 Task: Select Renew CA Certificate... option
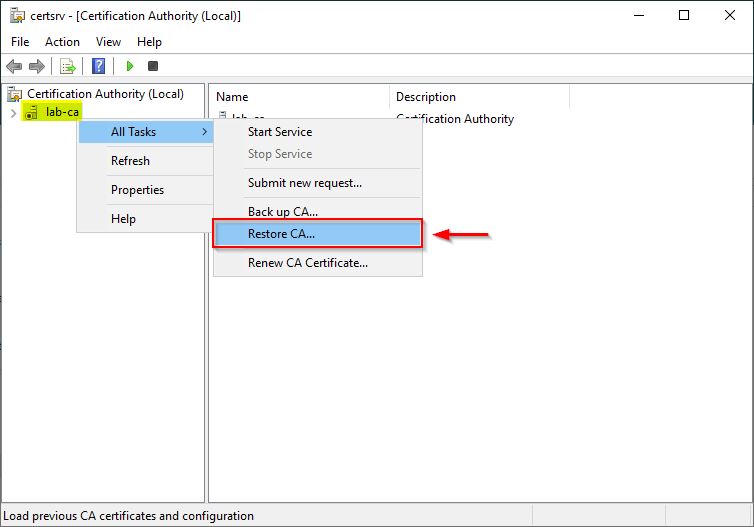click(318, 263)
